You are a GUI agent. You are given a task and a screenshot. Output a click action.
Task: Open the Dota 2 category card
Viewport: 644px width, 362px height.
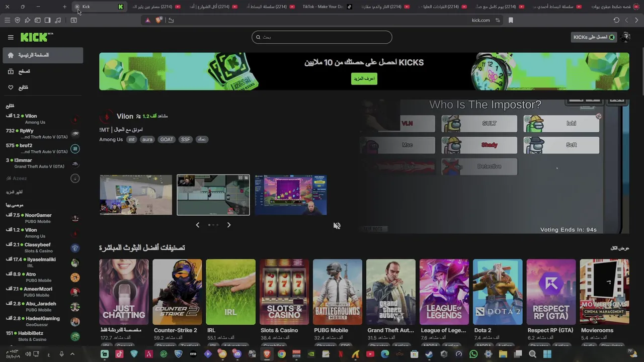click(x=497, y=292)
